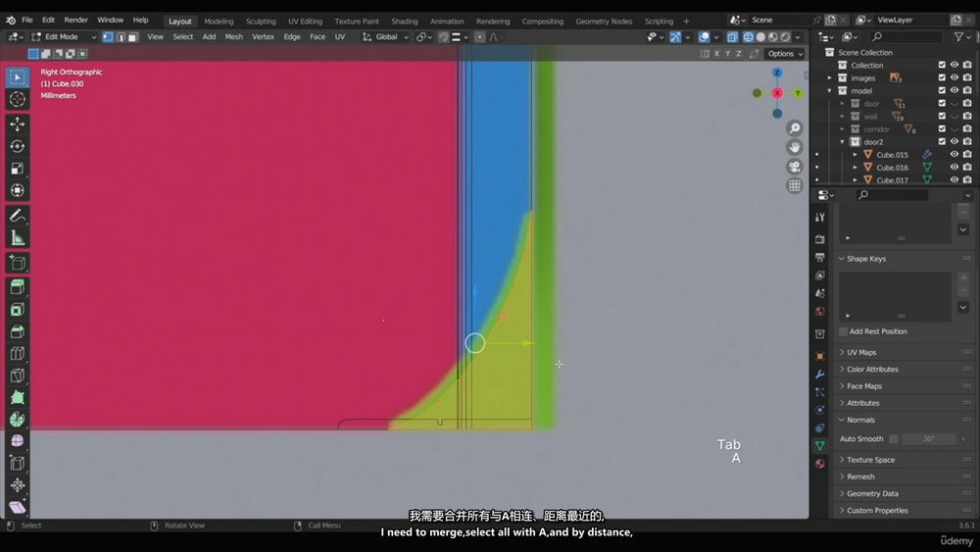980x552 pixels.
Task: Expand the images collection
Action: [x=830, y=78]
